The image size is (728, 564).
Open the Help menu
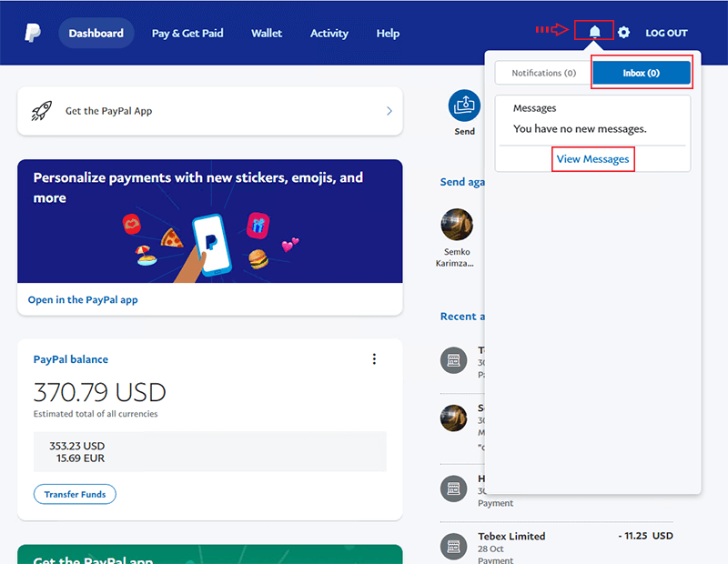[x=388, y=34]
